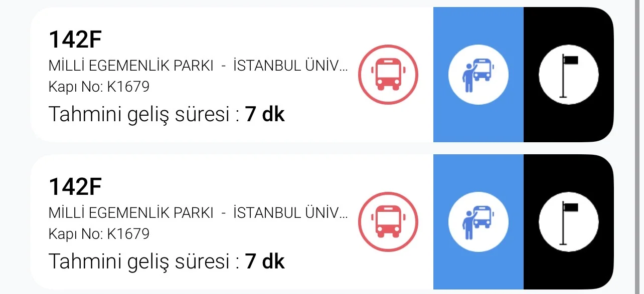644x294 pixels.
Task: Click the 7 dk arrival time in second card
Action: pos(265,262)
